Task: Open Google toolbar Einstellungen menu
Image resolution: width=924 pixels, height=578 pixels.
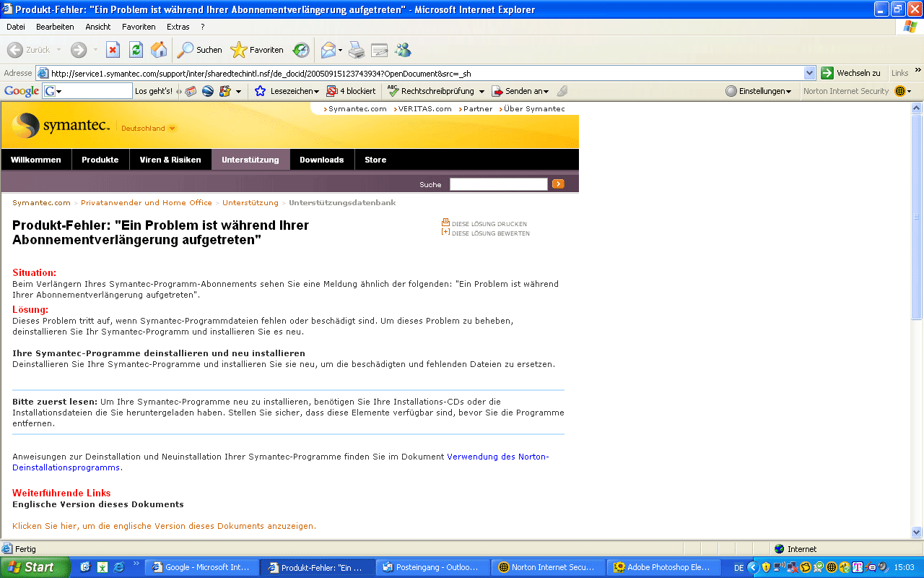Action: (759, 91)
